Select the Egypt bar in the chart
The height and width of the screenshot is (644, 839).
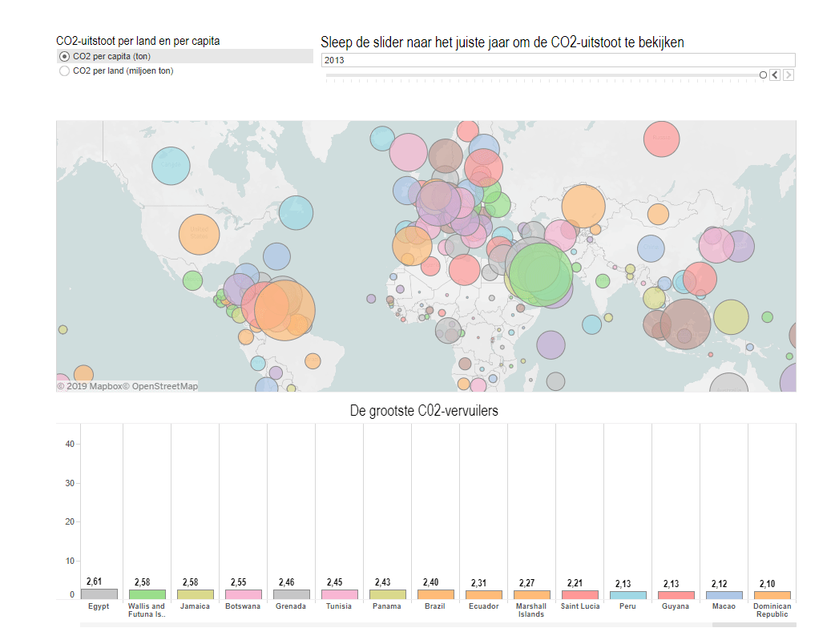[99, 594]
